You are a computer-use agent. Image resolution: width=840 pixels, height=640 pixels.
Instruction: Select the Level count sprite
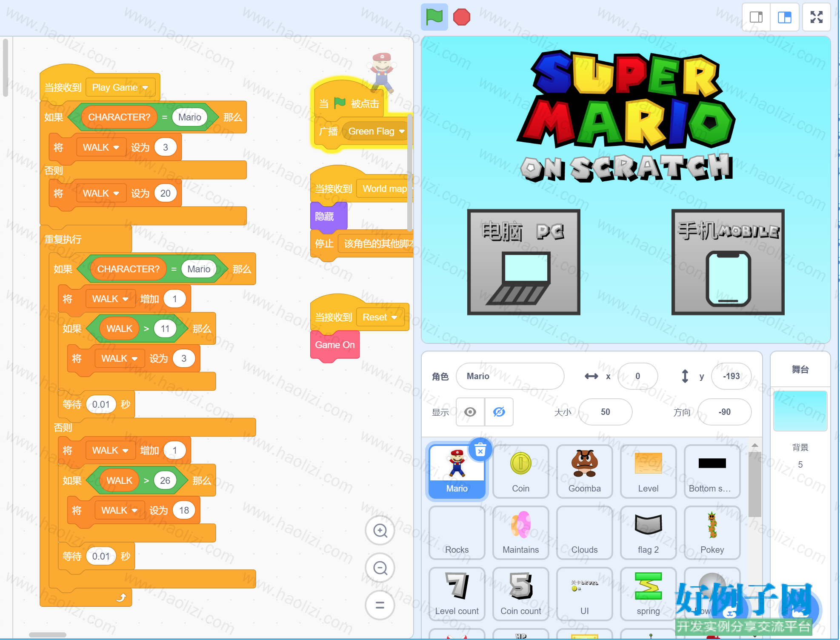(457, 594)
